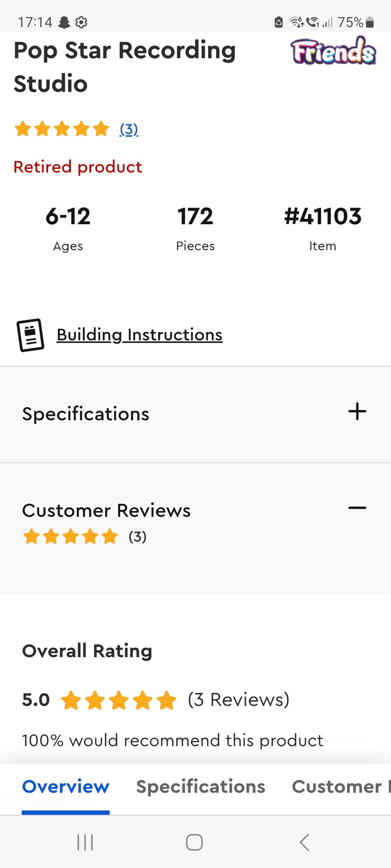The height and width of the screenshot is (868, 391).
Task: Tap the Android home button
Action: click(x=194, y=842)
